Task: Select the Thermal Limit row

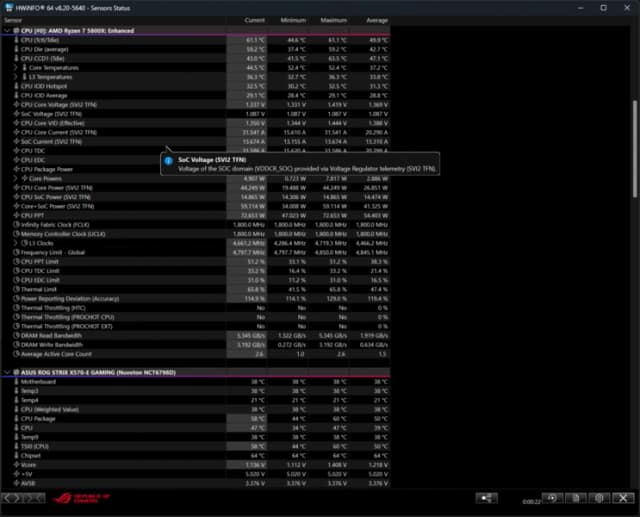Action: [x=196, y=289]
